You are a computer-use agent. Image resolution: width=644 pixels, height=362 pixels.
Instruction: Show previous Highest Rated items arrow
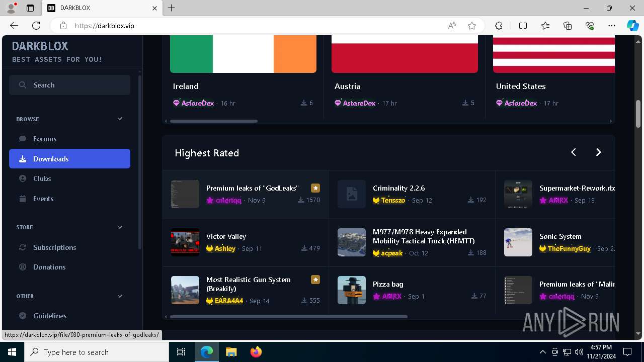[574, 152]
